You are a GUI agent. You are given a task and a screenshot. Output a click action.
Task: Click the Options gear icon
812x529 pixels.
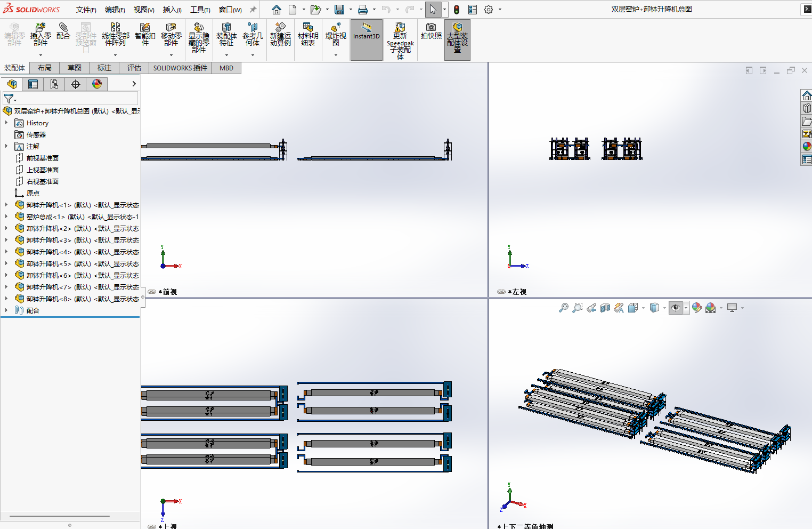489,10
